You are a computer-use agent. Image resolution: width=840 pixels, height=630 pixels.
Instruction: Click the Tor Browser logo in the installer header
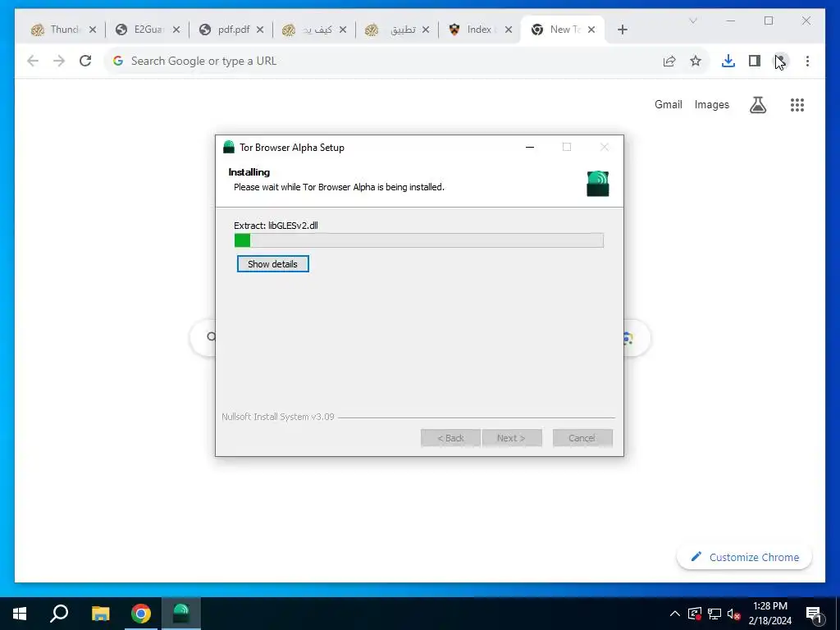[x=597, y=184]
